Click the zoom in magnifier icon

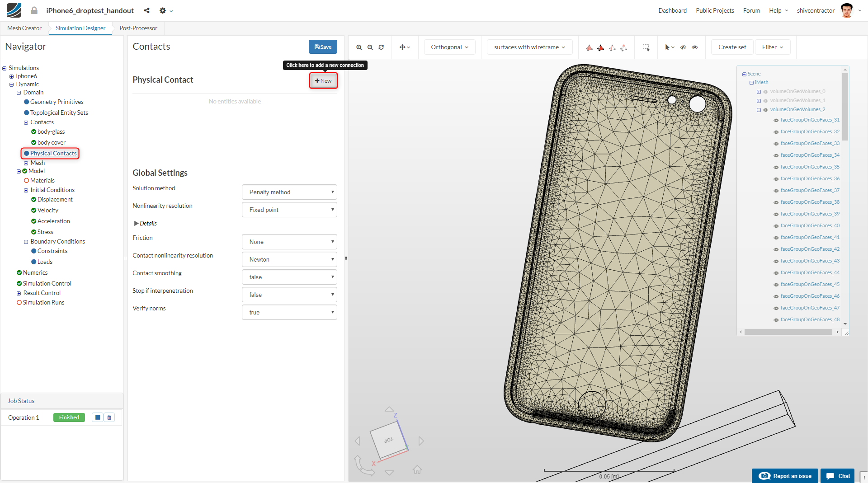click(359, 47)
